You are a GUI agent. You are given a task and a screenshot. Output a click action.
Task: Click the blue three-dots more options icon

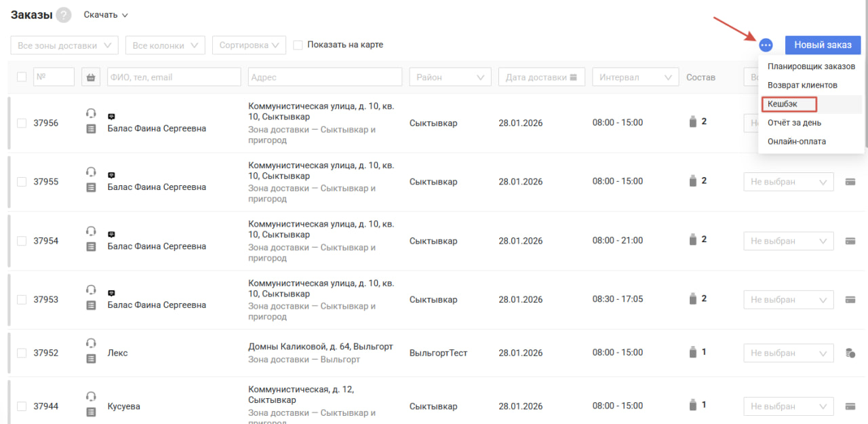[766, 45]
